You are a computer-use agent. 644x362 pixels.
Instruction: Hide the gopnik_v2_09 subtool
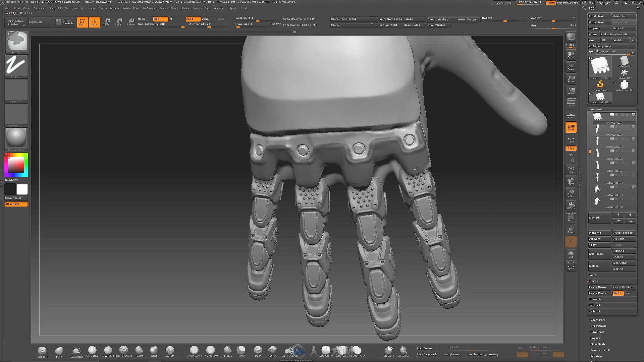click(x=633, y=127)
